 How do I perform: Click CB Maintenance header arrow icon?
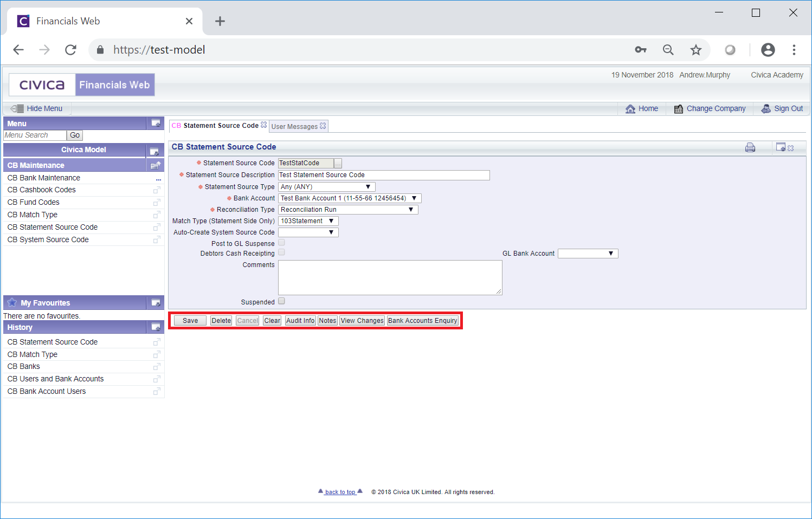pos(156,165)
